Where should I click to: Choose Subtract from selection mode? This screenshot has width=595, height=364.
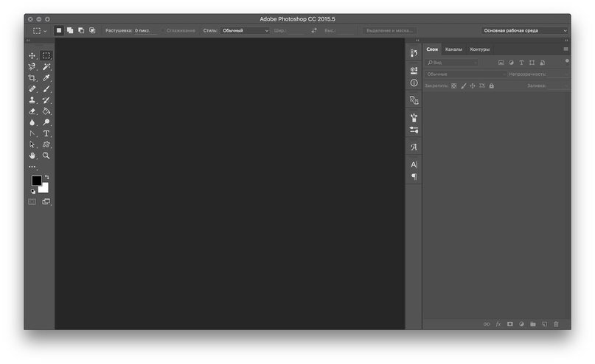81,30
